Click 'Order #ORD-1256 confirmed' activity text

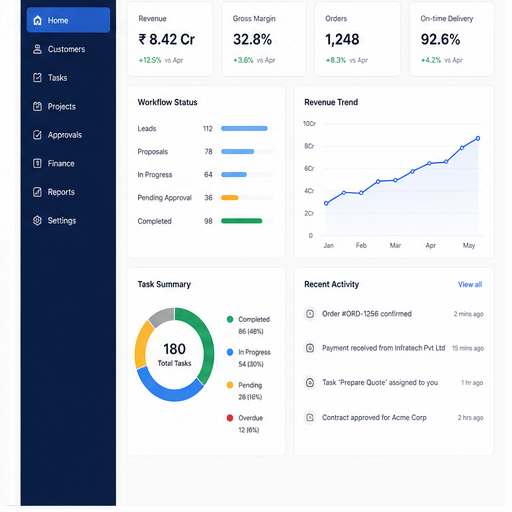tap(367, 314)
